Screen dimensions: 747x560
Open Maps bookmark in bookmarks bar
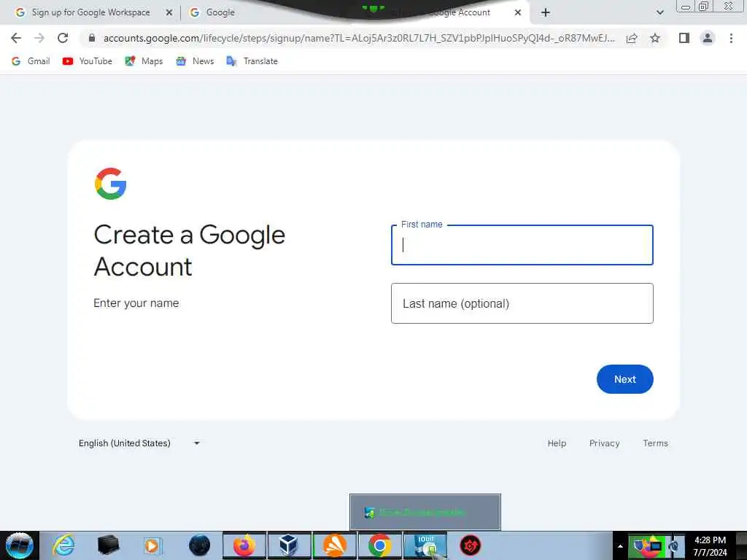point(144,61)
